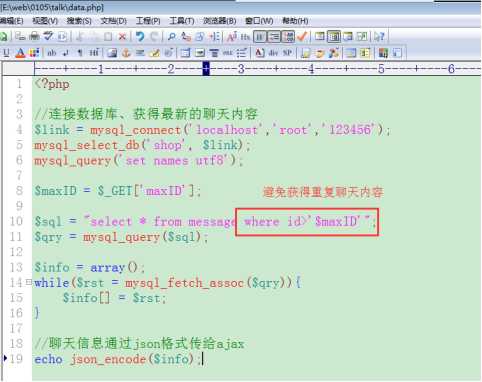
Task: Open the 帮助(H) menu
Action: point(295,21)
